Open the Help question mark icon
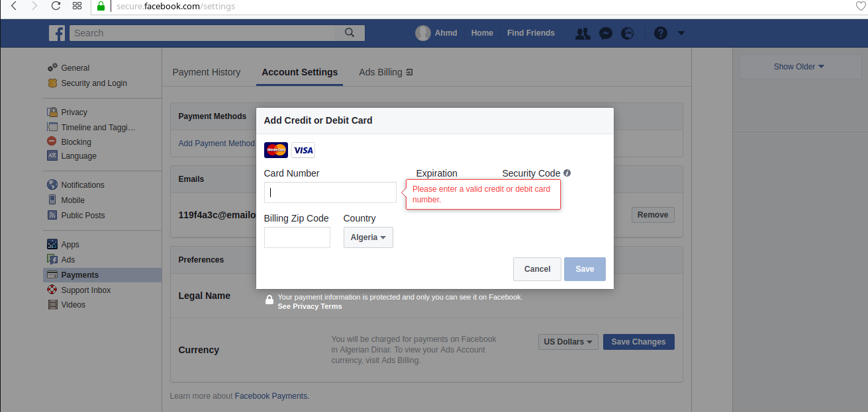This screenshot has height=412, width=868. click(660, 33)
